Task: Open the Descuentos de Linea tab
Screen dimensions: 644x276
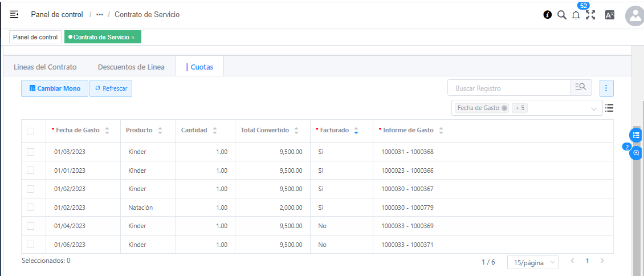Action: coord(131,67)
